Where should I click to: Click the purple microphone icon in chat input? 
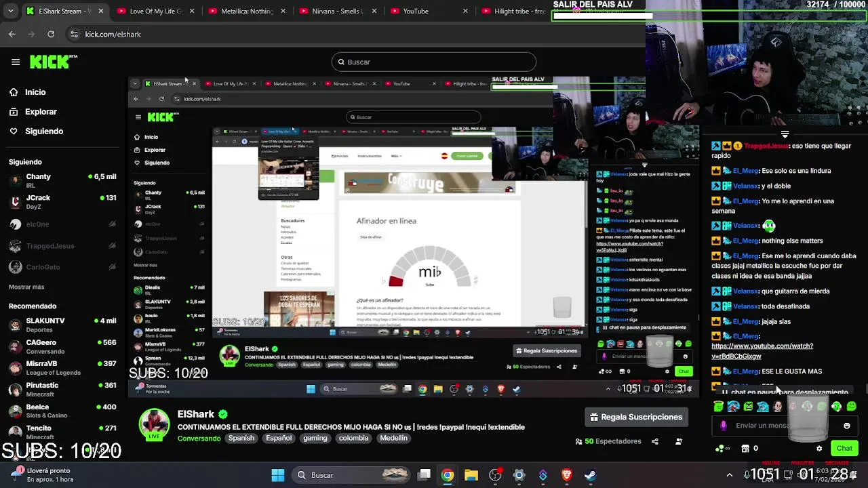tap(724, 426)
